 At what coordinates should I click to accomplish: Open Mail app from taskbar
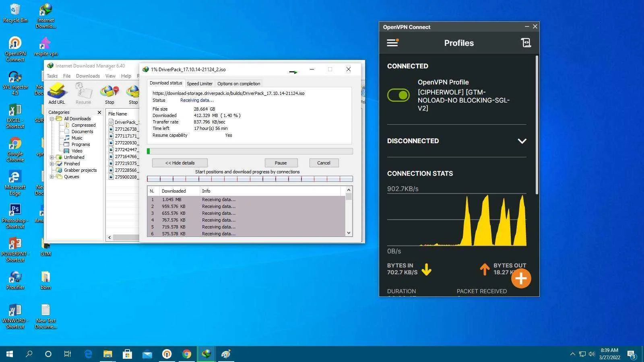147,354
